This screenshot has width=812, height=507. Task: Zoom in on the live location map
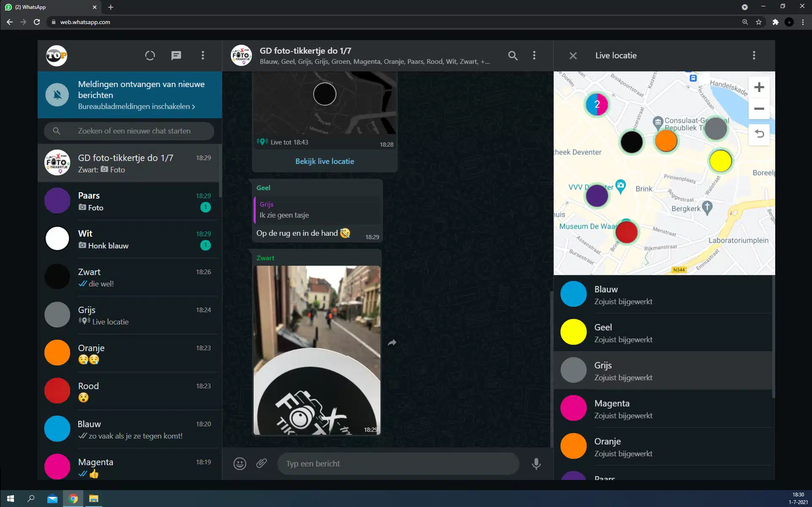coord(759,87)
